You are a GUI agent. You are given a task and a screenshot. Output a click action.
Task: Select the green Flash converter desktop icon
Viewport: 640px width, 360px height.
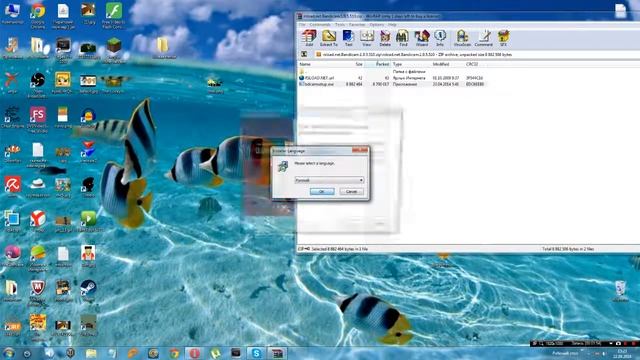(x=113, y=16)
